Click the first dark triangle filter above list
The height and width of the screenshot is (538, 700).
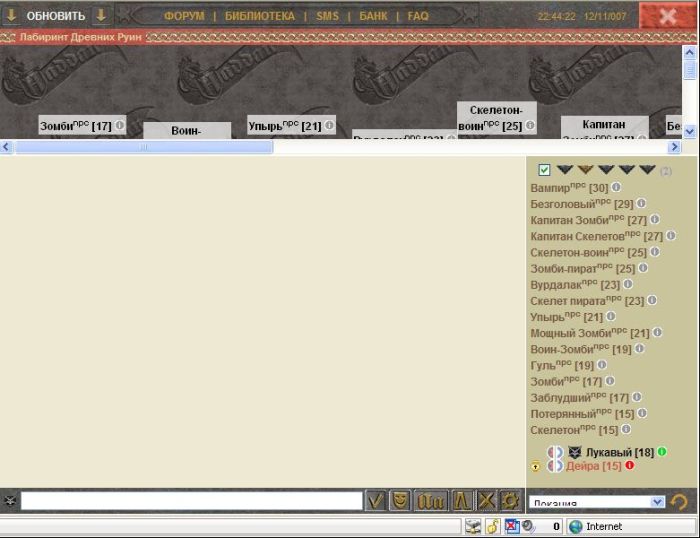tap(565, 169)
